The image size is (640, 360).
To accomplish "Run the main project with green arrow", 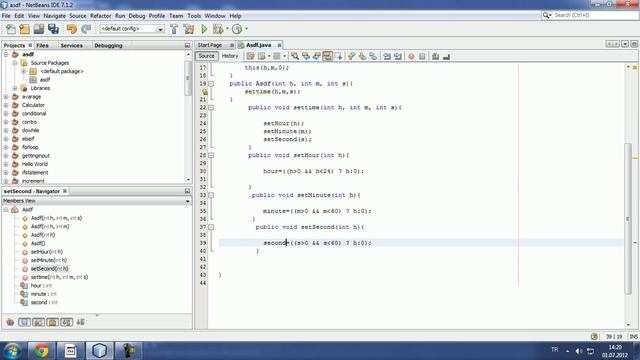I will tap(204, 29).
